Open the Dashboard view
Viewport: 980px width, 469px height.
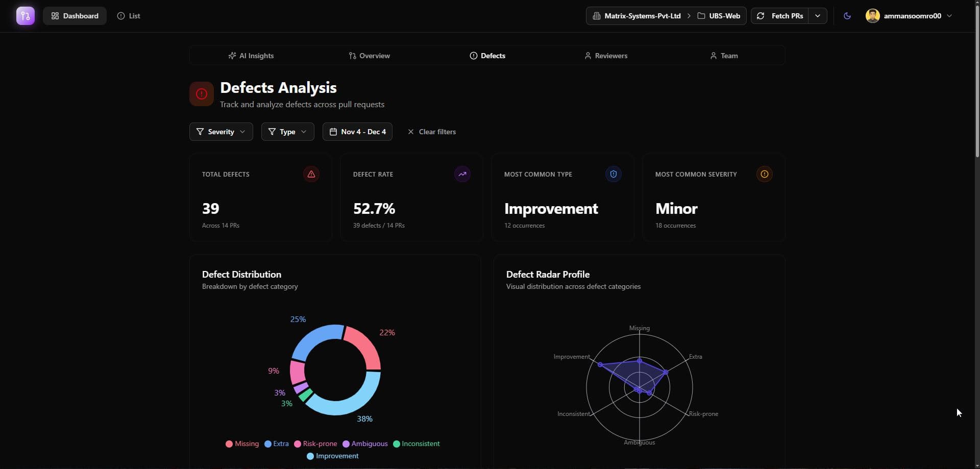tap(75, 16)
